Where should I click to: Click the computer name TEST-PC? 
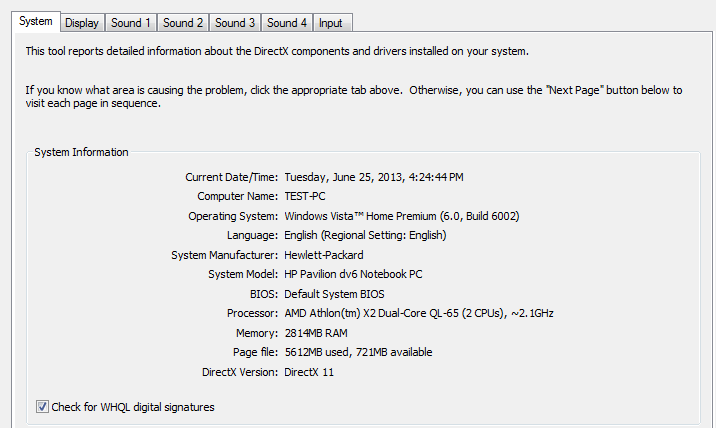point(305,196)
